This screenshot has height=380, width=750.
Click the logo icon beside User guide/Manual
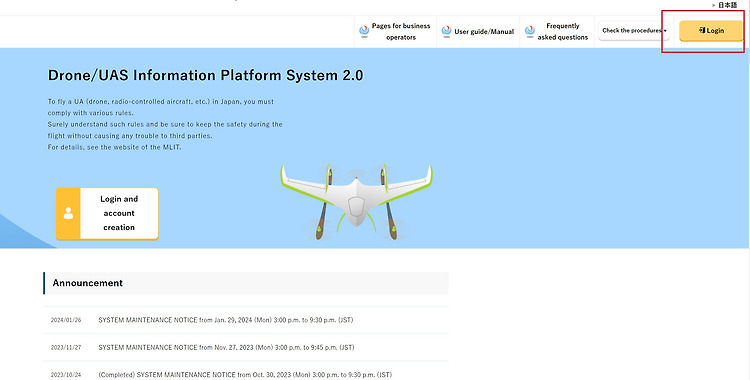446,32
